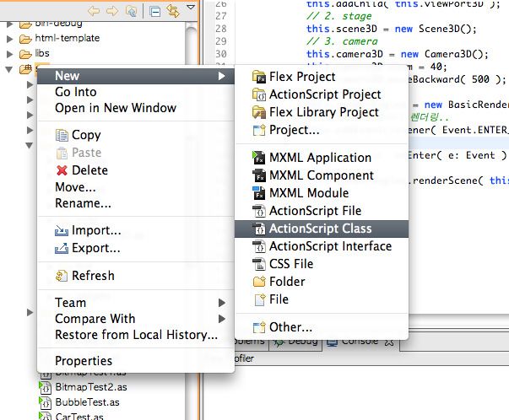Click the ActionScript Project icon
This screenshot has height=420, width=509.
(259, 94)
